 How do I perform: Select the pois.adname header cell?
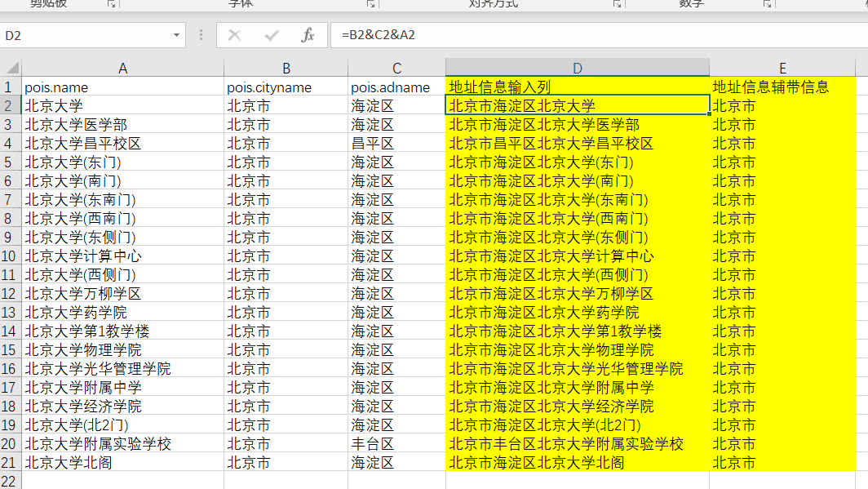click(x=396, y=87)
